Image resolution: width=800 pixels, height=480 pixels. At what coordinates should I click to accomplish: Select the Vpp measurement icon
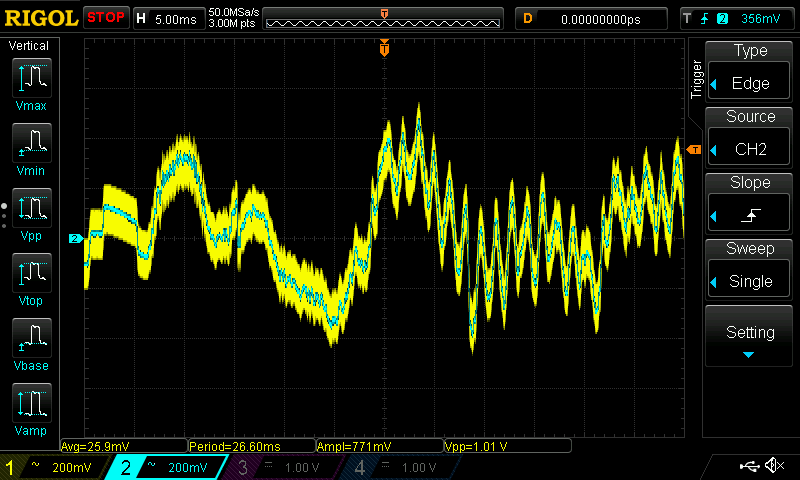(32, 208)
